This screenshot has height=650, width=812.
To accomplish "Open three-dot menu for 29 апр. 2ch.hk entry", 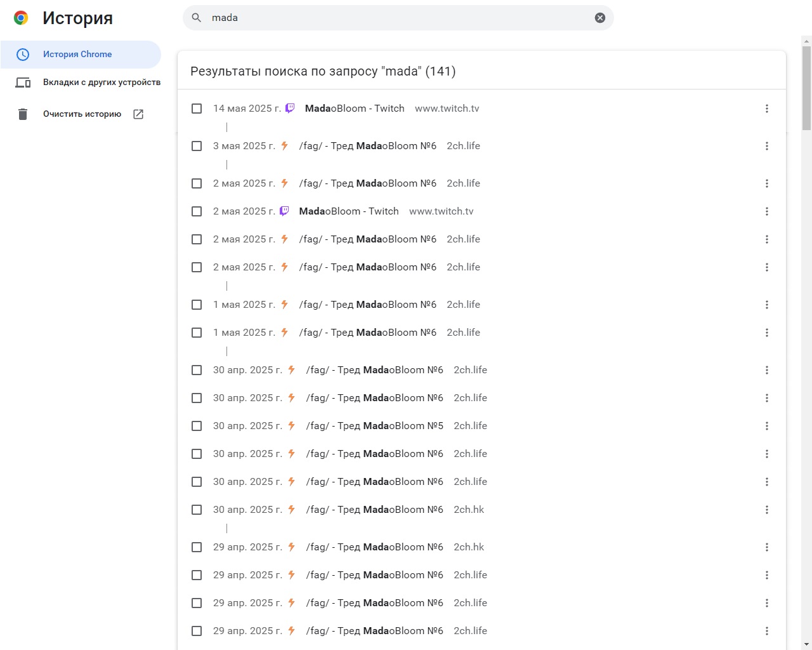I will (x=767, y=547).
